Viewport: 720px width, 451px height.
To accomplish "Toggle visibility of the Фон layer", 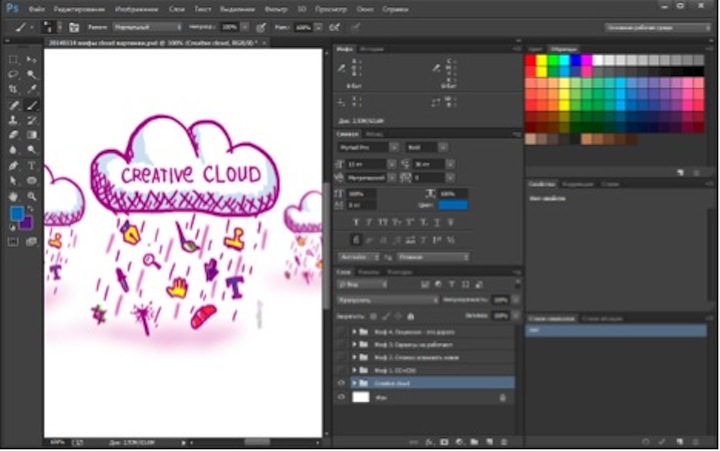I will pyautogui.click(x=342, y=398).
